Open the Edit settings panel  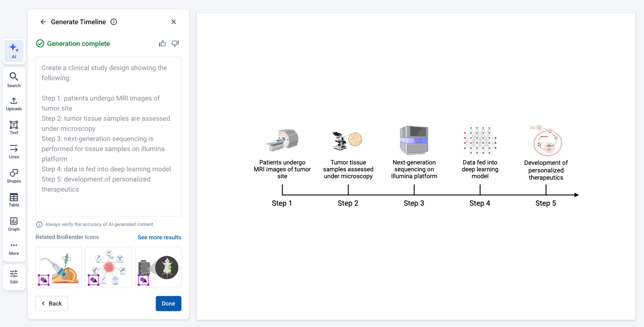[x=14, y=277]
